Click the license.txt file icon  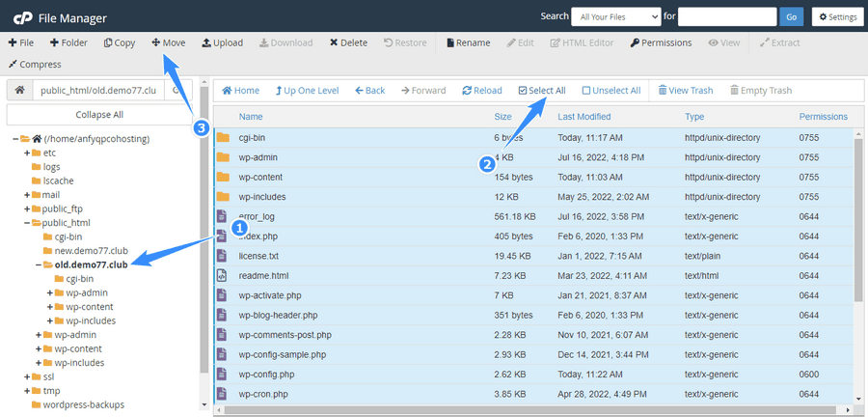coord(222,256)
